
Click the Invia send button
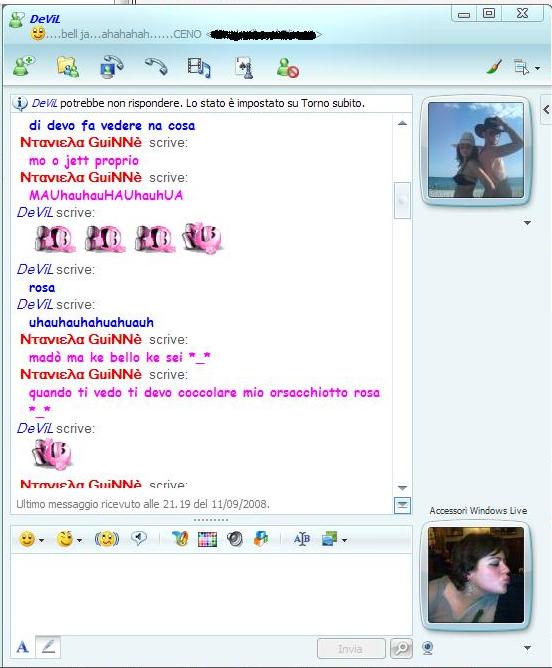coord(351,649)
